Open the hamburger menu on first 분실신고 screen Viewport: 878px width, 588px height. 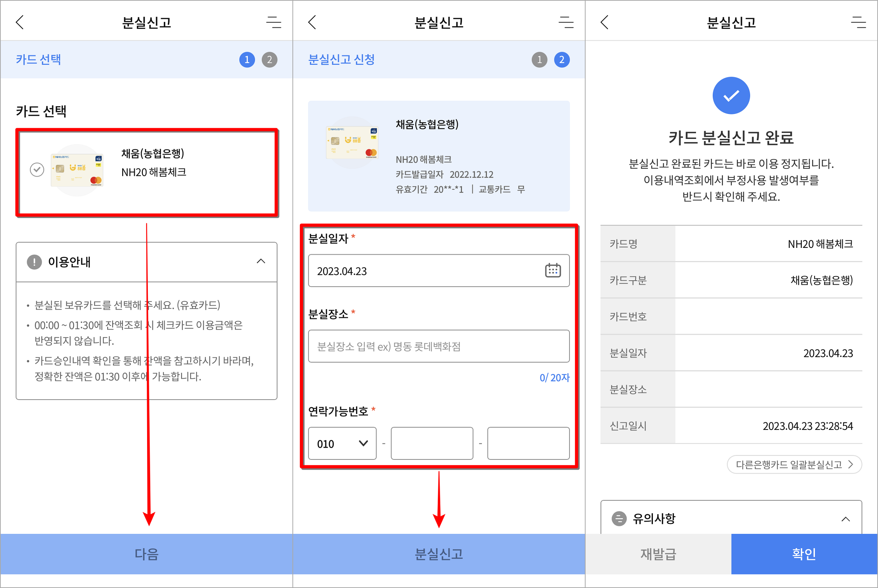(x=274, y=22)
